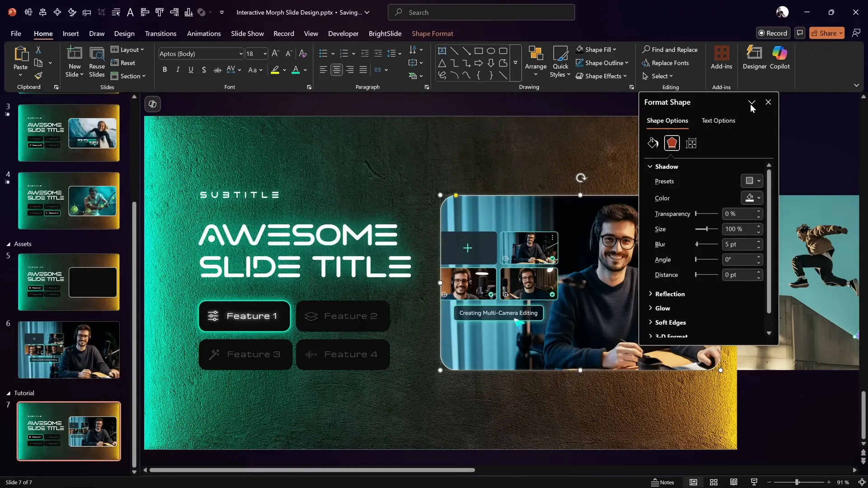Open the Layout dropdown
This screenshot has height=488, width=868.
tap(127, 50)
